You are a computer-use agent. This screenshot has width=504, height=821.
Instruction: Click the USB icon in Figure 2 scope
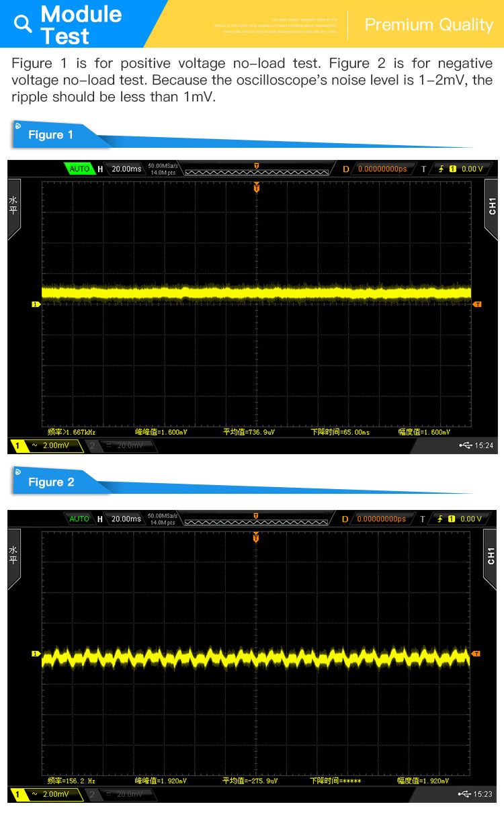(x=466, y=795)
